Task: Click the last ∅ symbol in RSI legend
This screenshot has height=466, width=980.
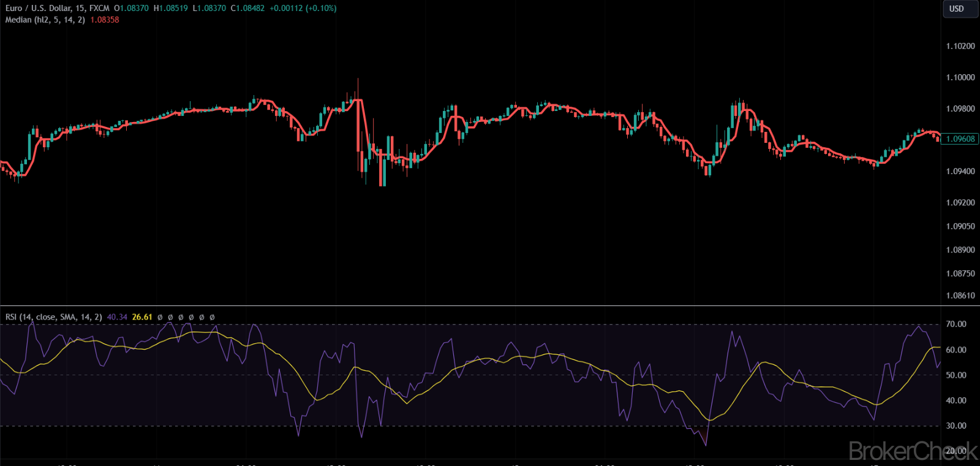Action: [x=212, y=318]
